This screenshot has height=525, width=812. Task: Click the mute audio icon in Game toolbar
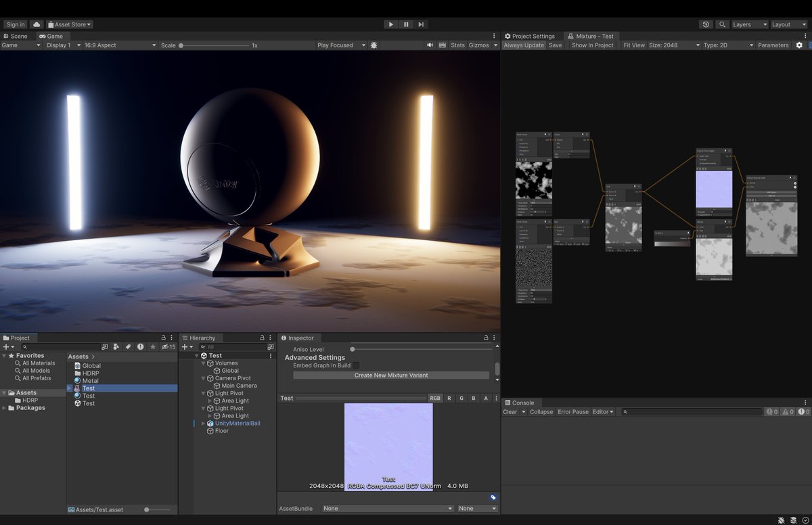pyautogui.click(x=430, y=45)
